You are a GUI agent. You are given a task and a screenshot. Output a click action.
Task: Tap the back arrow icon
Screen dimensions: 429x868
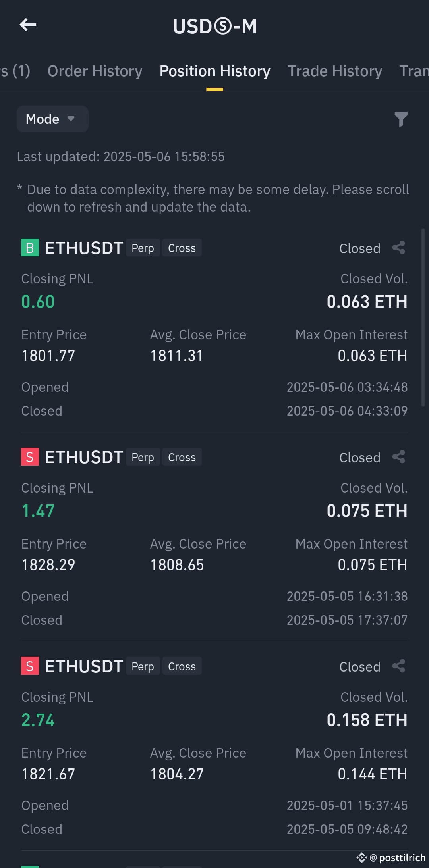pos(28,25)
